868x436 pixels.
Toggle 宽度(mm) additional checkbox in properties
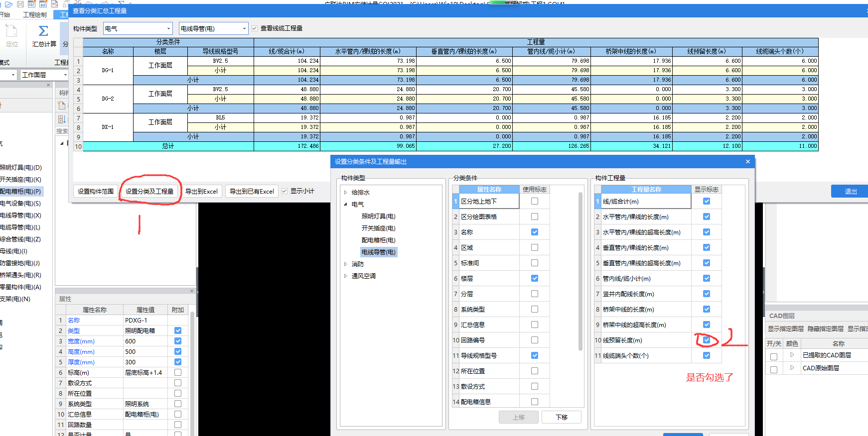178,341
